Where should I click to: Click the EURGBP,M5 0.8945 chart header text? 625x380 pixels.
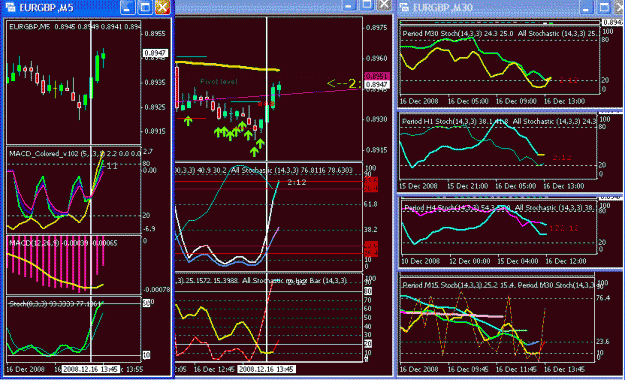[74, 27]
